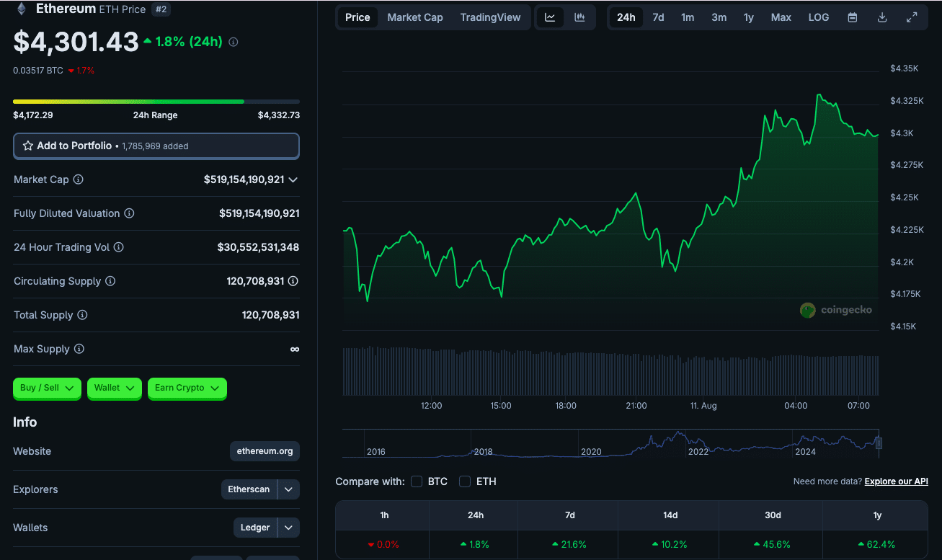Click the star icon in Add to Portfolio
The image size is (942, 560).
coord(28,146)
